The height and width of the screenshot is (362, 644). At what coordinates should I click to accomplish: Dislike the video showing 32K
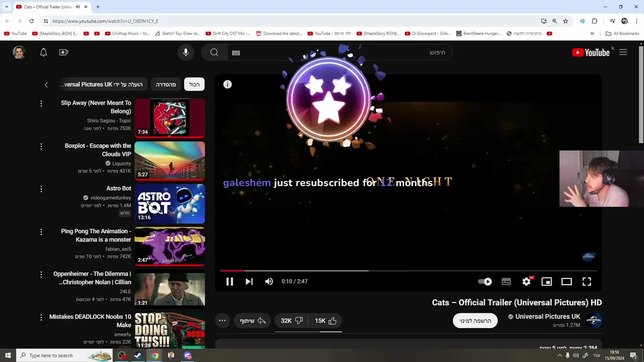coord(292,321)
